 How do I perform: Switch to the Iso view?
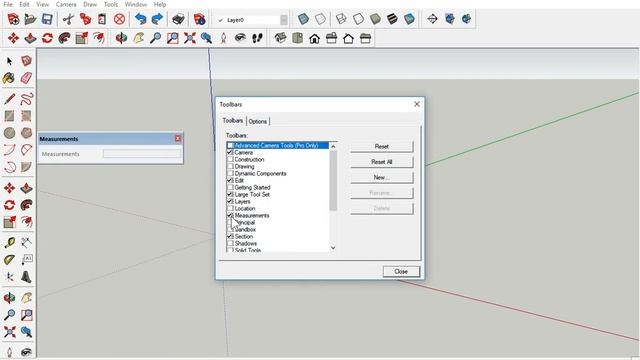click(280, 38)
